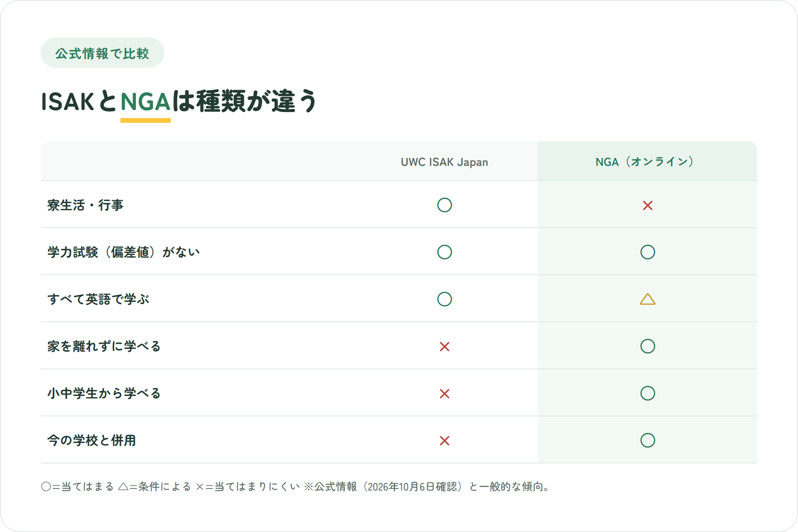Click the 寮生活・行事 row label
Screen dimensions: 798x532
click(x=85, y=205)
